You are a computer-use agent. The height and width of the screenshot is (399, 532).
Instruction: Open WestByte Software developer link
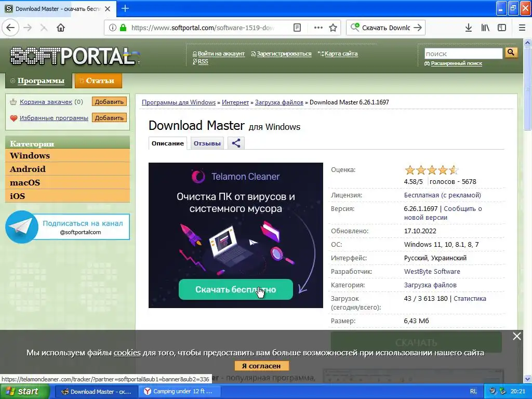432,271
